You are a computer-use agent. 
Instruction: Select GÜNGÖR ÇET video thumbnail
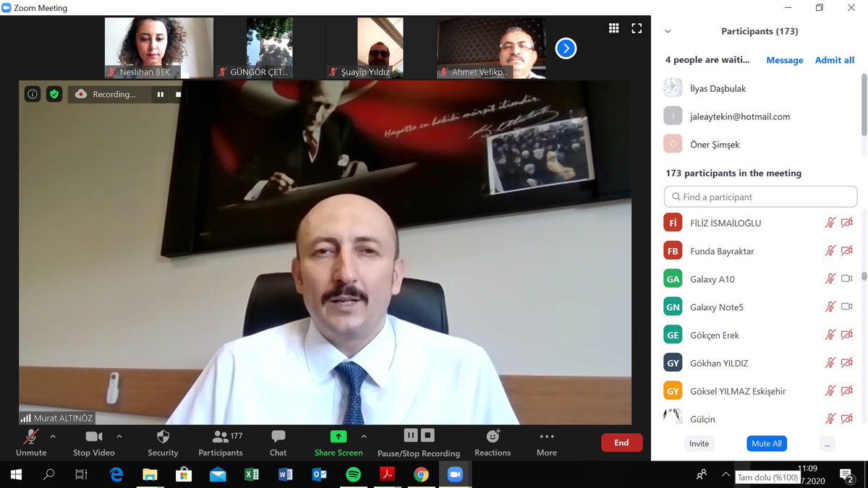(x=270, y=48)
